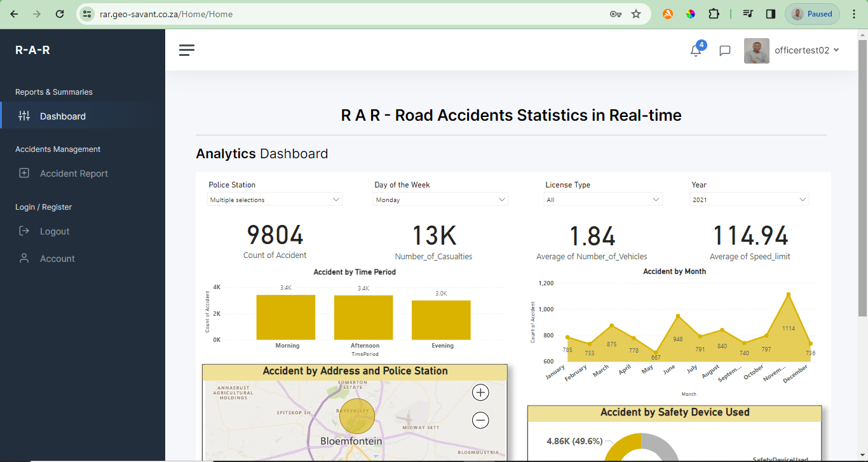The width and height of the screenshot is (868, 462).
Task: Click the officertest02 profile avatar
Action: [x=756, y=51]
